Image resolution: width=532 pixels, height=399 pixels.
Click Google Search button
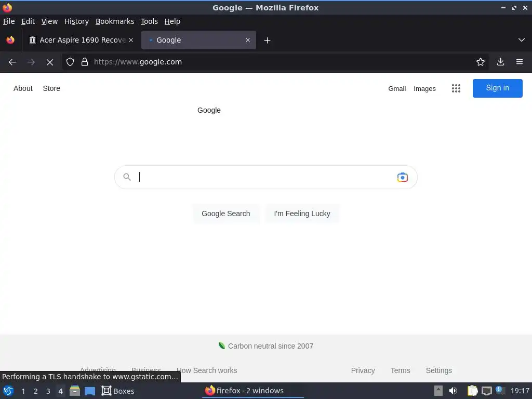pos(226,214)
